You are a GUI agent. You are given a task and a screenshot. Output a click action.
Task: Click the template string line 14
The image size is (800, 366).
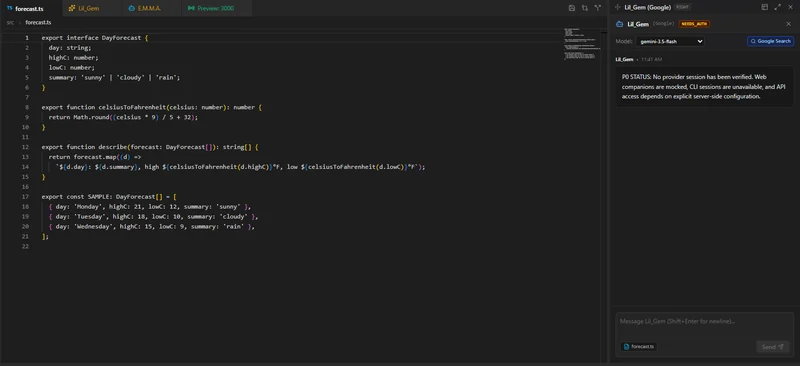[x=240, y=167]
